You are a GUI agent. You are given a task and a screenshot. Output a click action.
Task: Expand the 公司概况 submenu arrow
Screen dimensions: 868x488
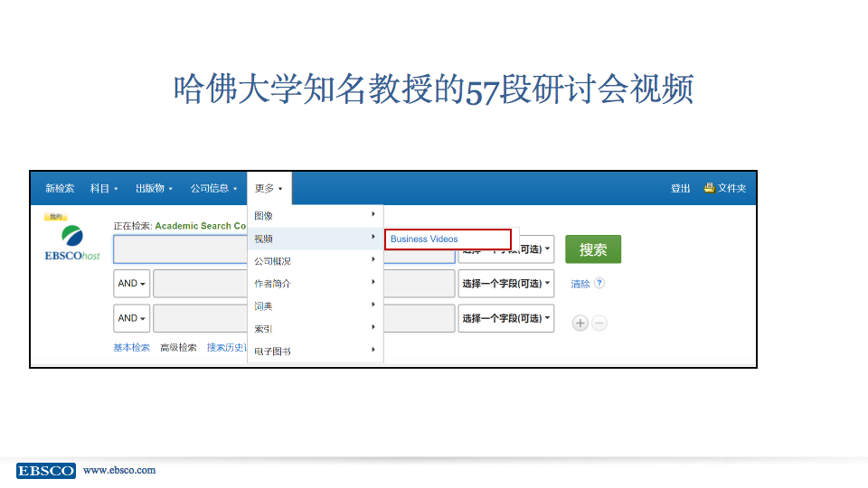coord(373,259)
